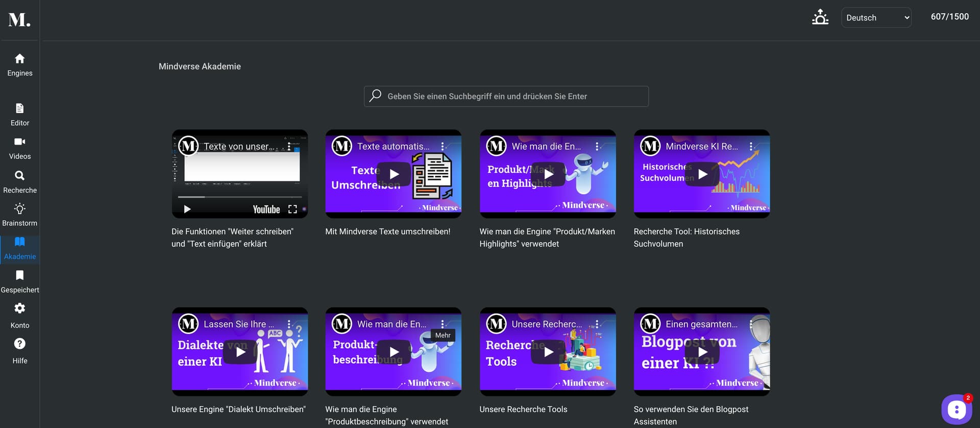Open more options on "Einen gesamten..." video
Viewport: 980px width, 428px height.
(x=751, y=324)
